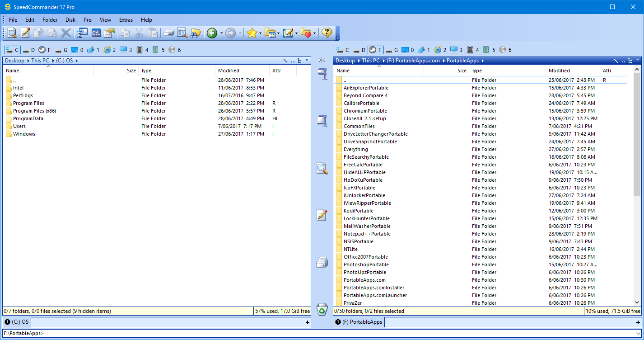Open the Recycle Bin icon at bottom center
The image size is (644, 340).
(322, 309)
